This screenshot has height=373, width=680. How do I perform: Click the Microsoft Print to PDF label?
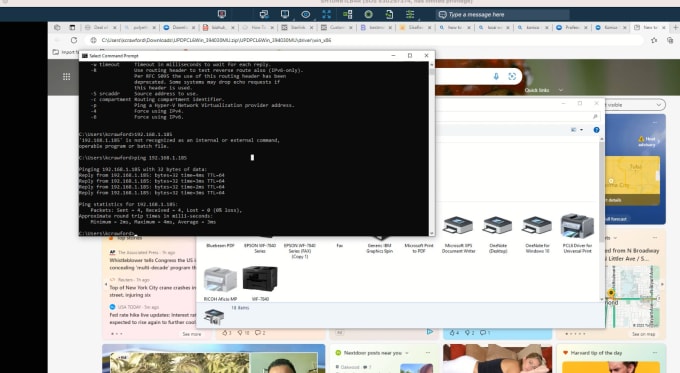tap(418, 248)
